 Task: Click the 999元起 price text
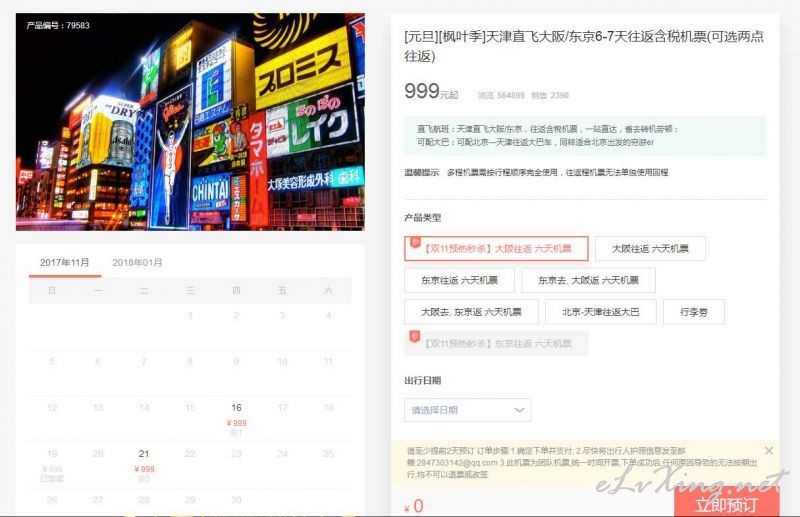point(431,92)
